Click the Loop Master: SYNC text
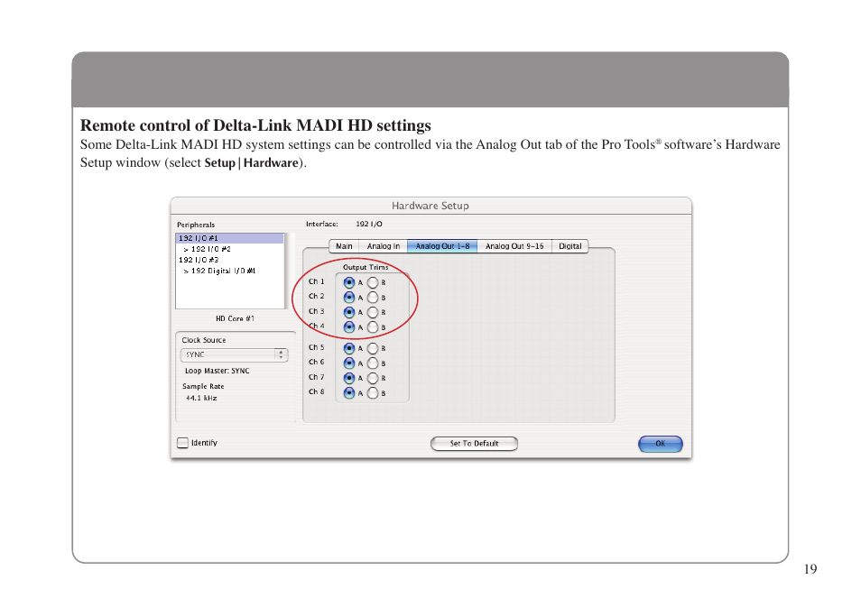Viewport: 861px width, 616px height. point(217,371)
